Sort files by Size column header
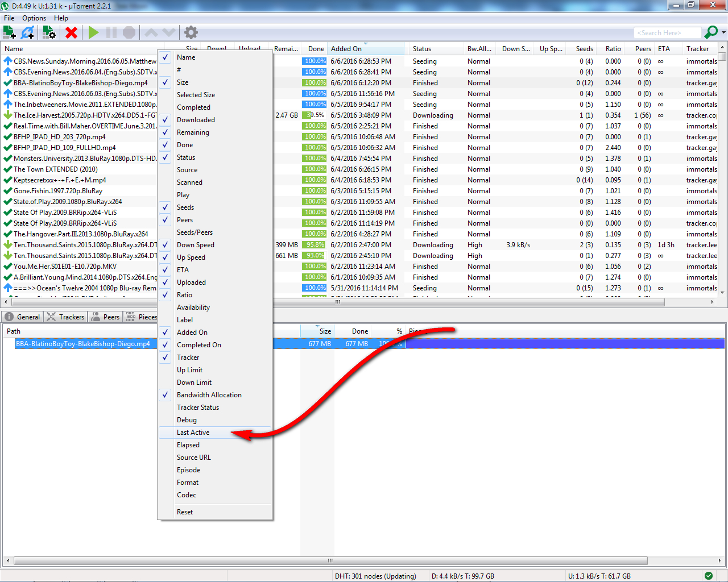 point(325,331)
